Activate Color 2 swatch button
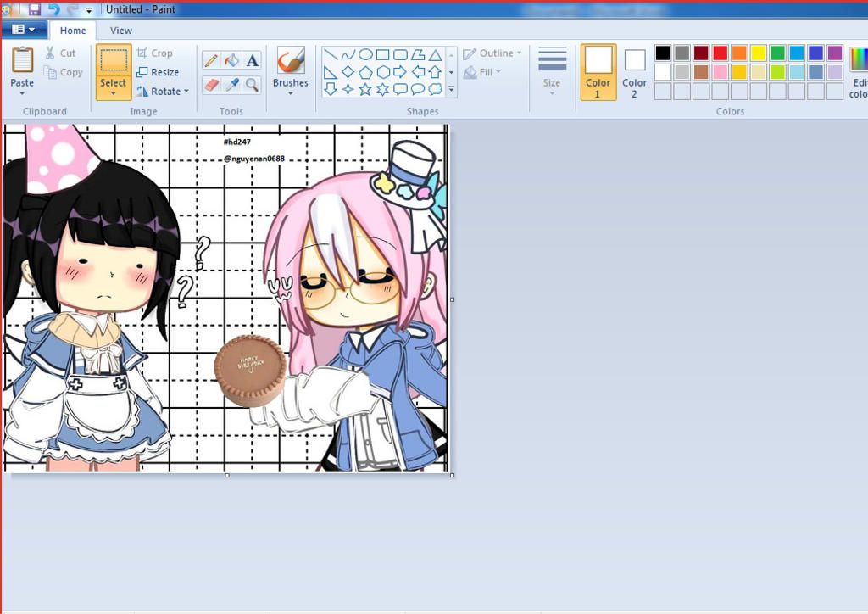 point(634,73)
